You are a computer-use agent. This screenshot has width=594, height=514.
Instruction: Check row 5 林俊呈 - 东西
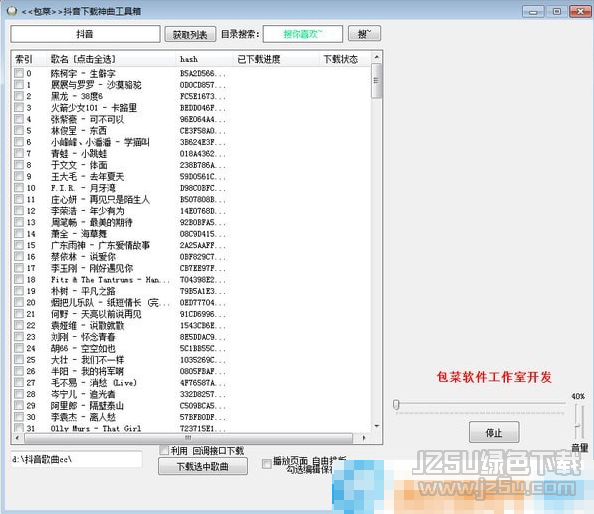click(x=19, y=130)
